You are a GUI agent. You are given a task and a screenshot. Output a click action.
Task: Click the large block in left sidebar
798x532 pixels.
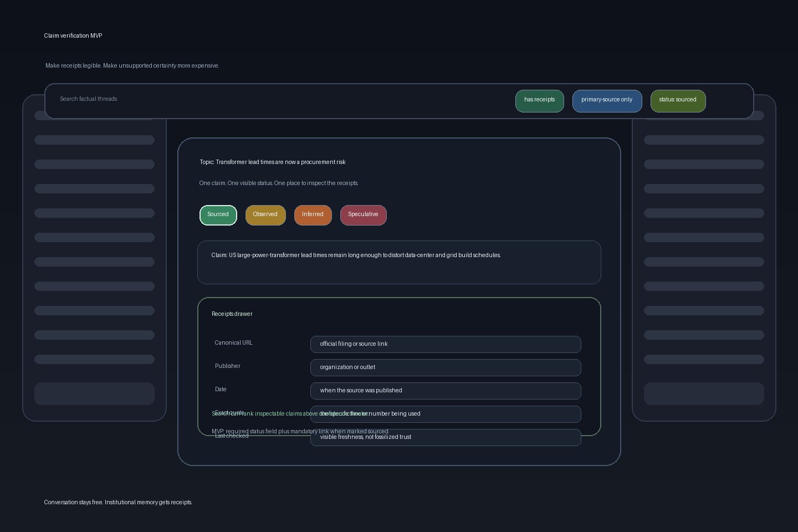click(x=94, y=393)
